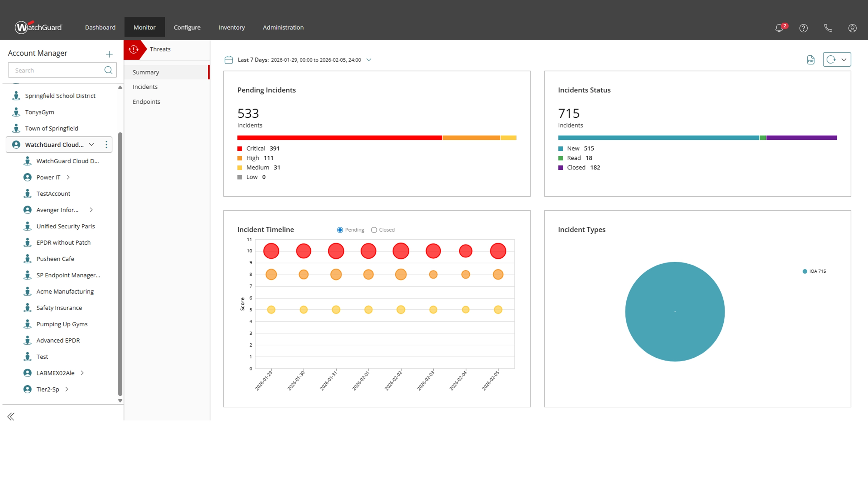
Task: Open the refresh interval dropdown arrow
Action: tap(844, 59)
